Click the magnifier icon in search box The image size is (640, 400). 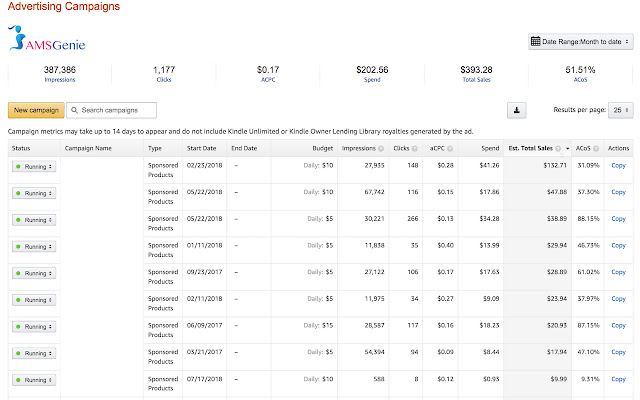74,110
